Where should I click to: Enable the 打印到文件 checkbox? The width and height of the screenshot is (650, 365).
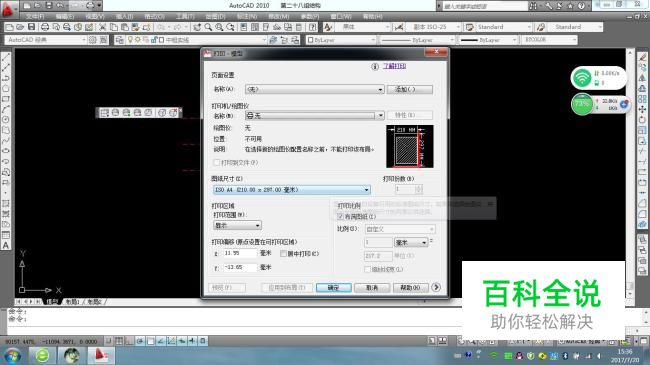(x=216, y=163)
